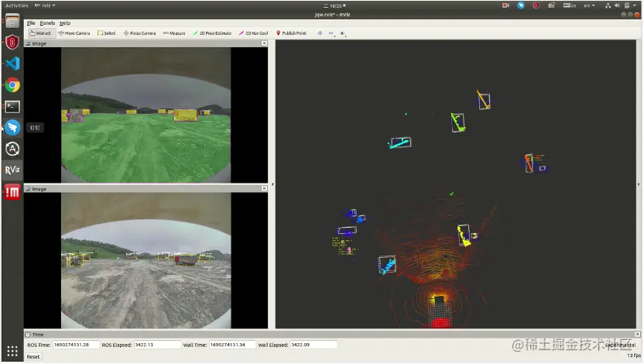Open the red !m app in dock
The image size is (644, 364).
12,191
